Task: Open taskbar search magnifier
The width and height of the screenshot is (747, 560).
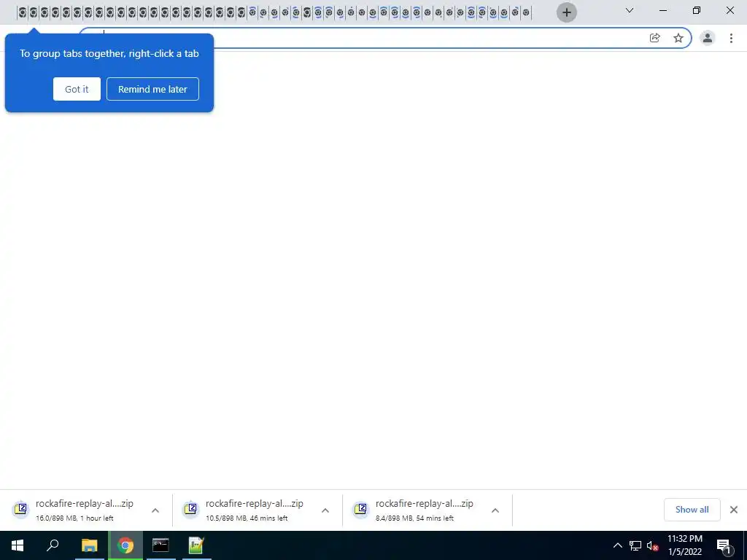Action: [53, 545]
